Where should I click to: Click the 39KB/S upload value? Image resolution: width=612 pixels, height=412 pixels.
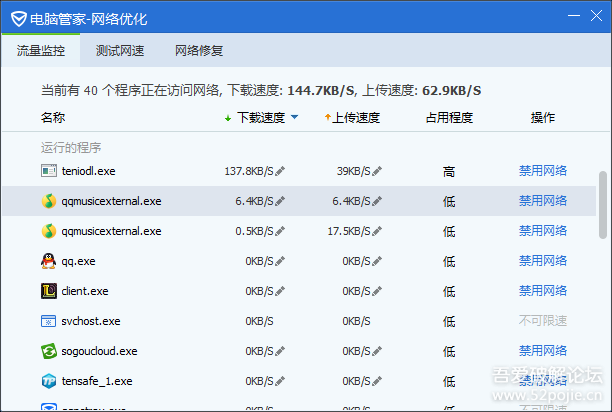coord(354,171)
